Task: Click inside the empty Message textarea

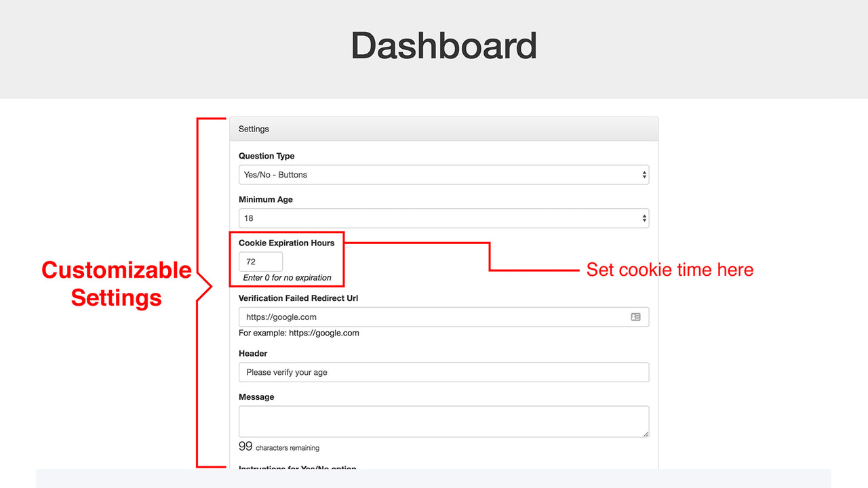Action: (x=443, y=420)
